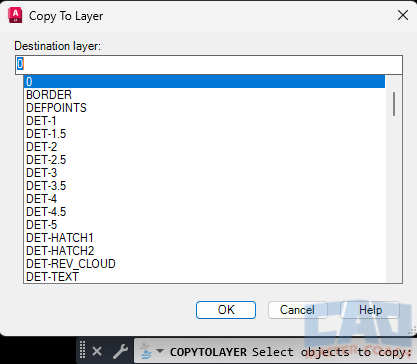Select the BORDER layer

pos(204,95)
